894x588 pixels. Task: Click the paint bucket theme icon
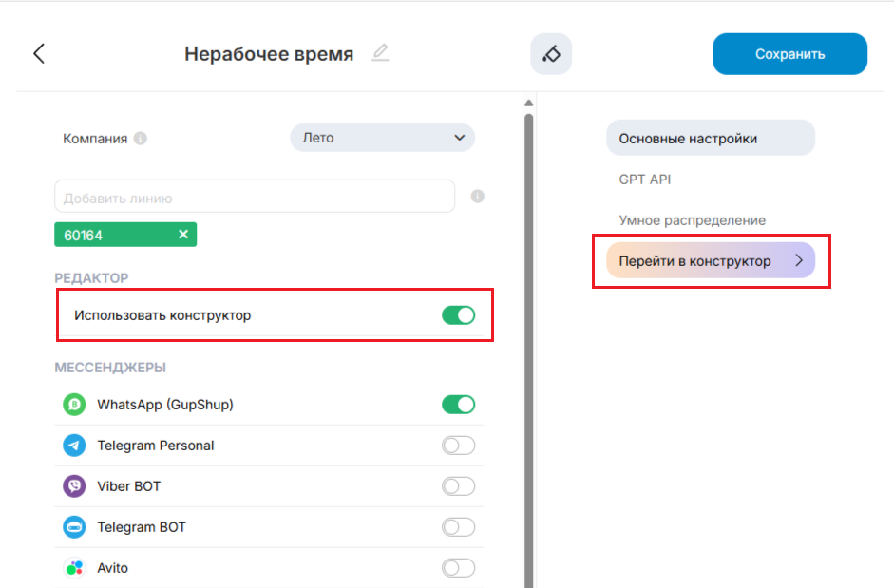551,54
